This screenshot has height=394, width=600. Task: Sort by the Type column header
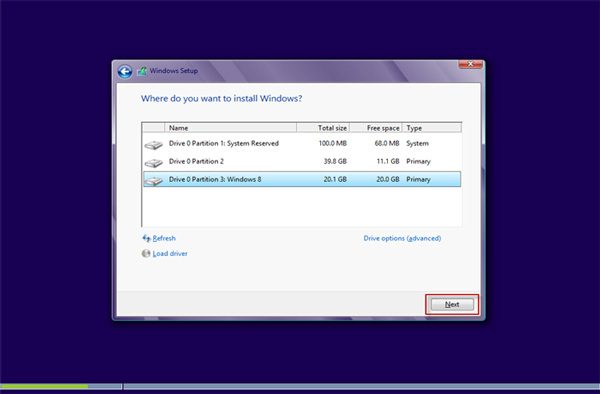click(x=432, y=128)
